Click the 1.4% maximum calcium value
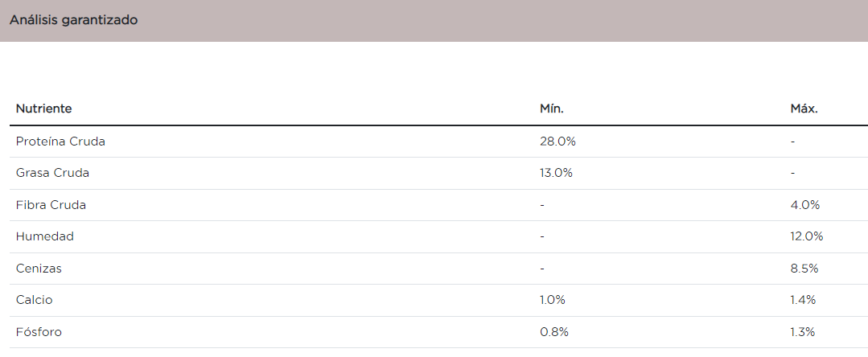 (804, 300)
